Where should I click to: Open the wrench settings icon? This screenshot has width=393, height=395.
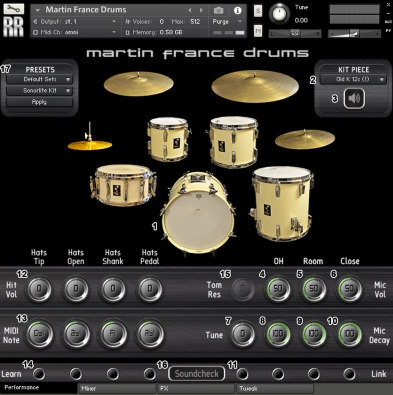coord(14,9)
